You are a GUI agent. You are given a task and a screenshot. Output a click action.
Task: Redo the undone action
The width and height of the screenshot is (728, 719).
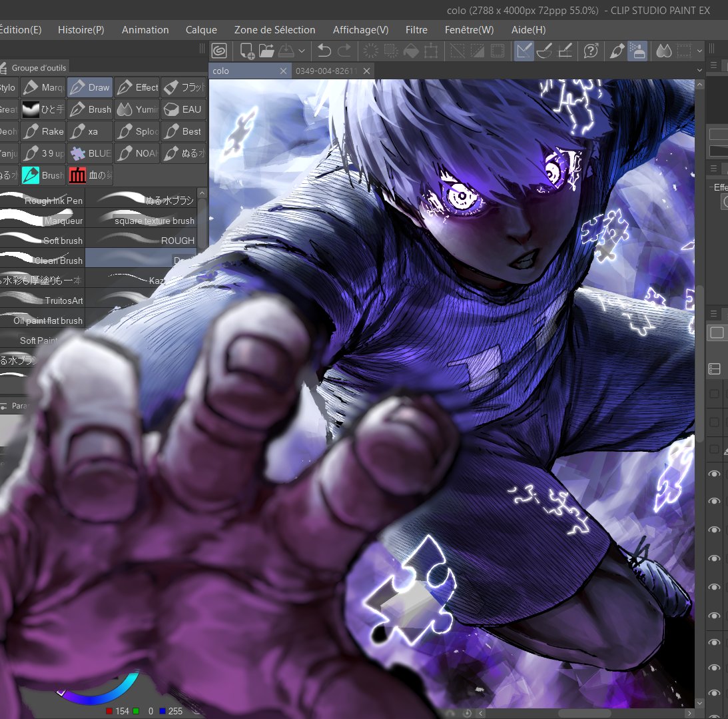click(344, 51)
